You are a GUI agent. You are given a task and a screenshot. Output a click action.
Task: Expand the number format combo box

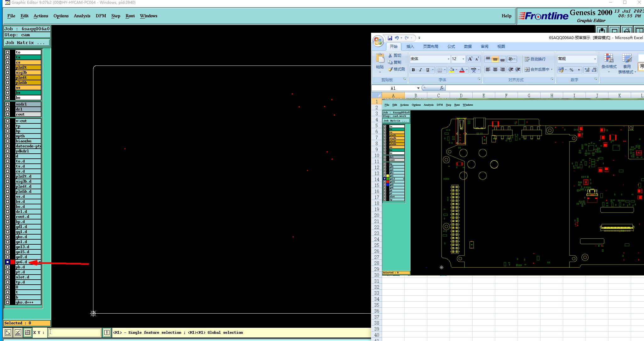click(x=595, y=59)
